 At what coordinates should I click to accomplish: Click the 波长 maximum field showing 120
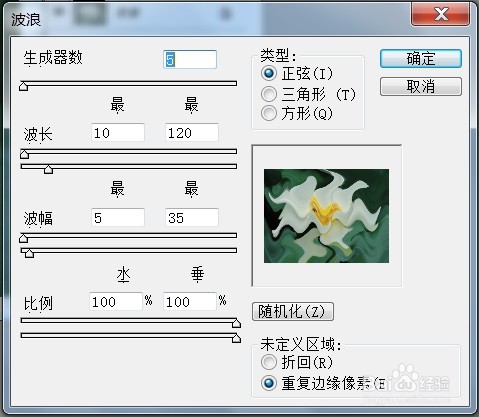pos(192,133)
